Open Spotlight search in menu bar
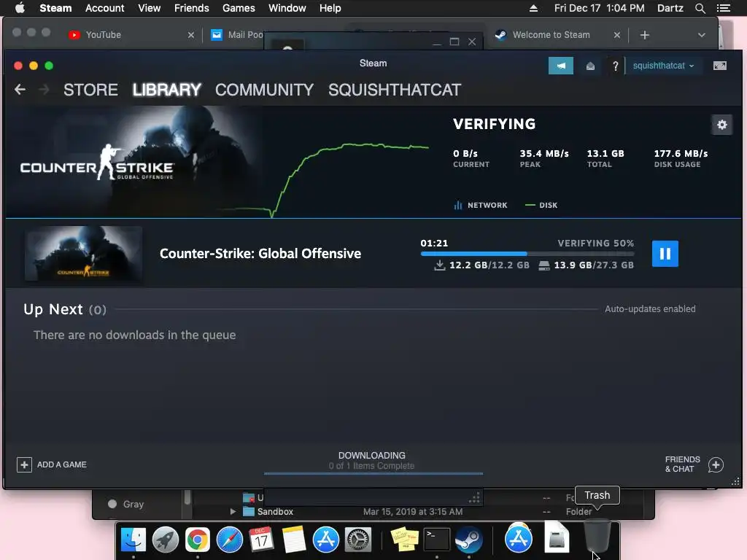 (x=700, y=8)
